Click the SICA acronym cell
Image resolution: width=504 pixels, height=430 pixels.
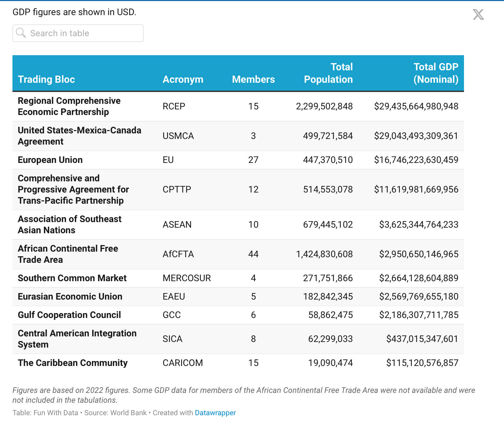coord(172,339)
